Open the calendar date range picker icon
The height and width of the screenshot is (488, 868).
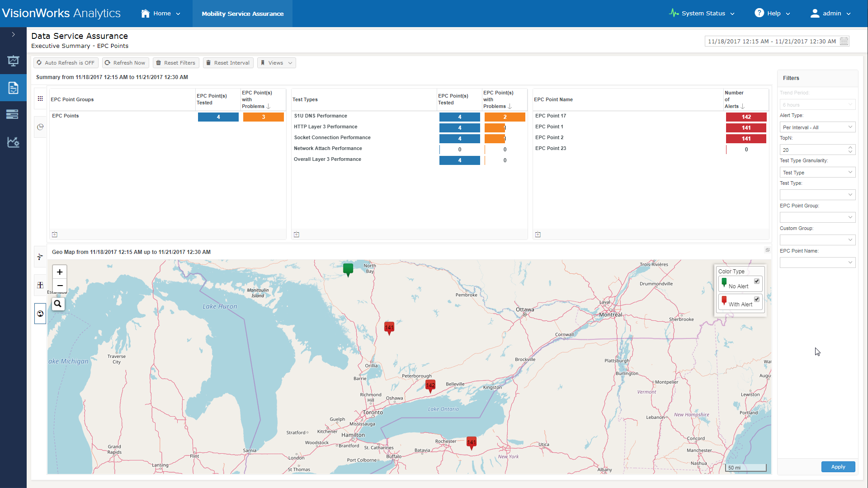point(844,42)
